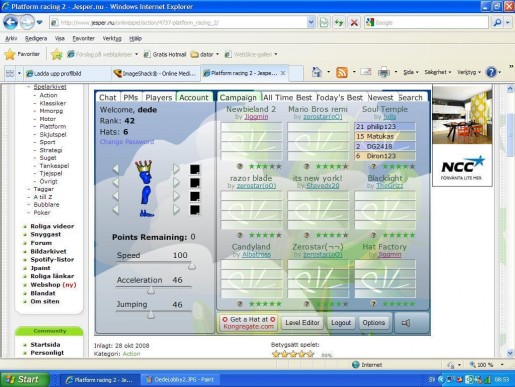Toggle the game sound speaker icon

[406, 323]
